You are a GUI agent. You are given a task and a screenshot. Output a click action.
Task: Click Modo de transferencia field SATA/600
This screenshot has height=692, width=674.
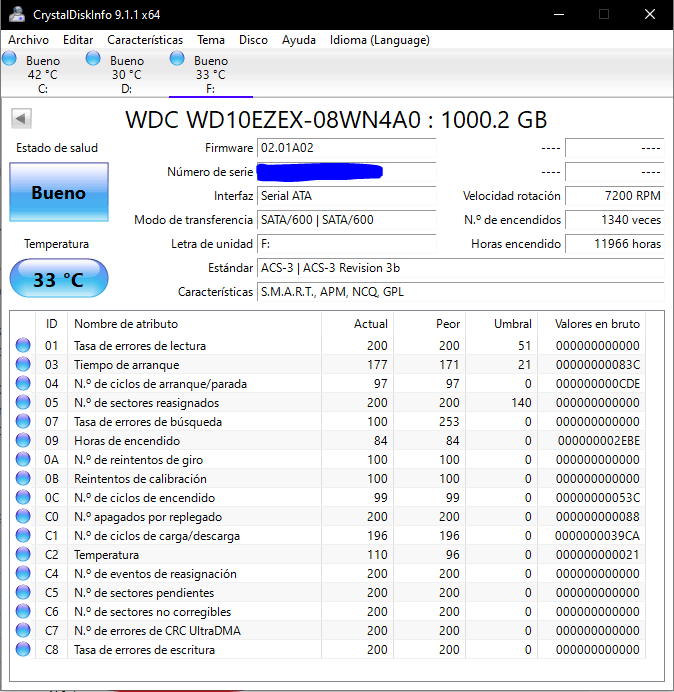[346, 219]
